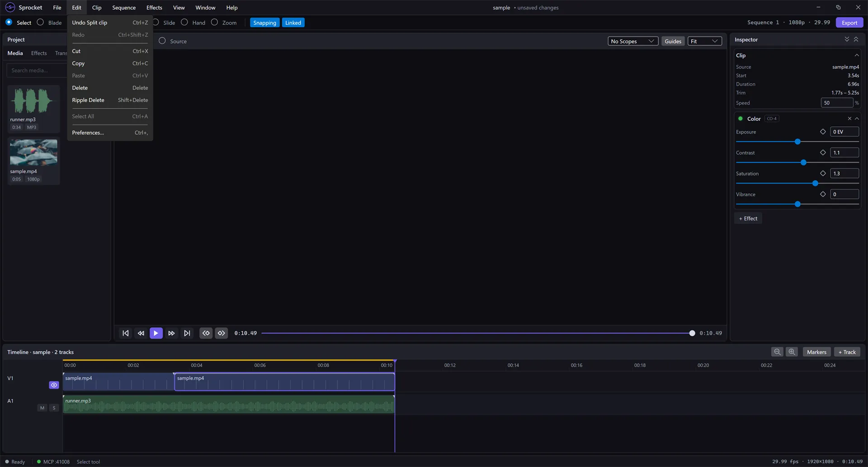Image resolution: width=868 pixels, height=467 pixels.
Task: Click the playback scrubber handle
Action: (x=692, y=333)
